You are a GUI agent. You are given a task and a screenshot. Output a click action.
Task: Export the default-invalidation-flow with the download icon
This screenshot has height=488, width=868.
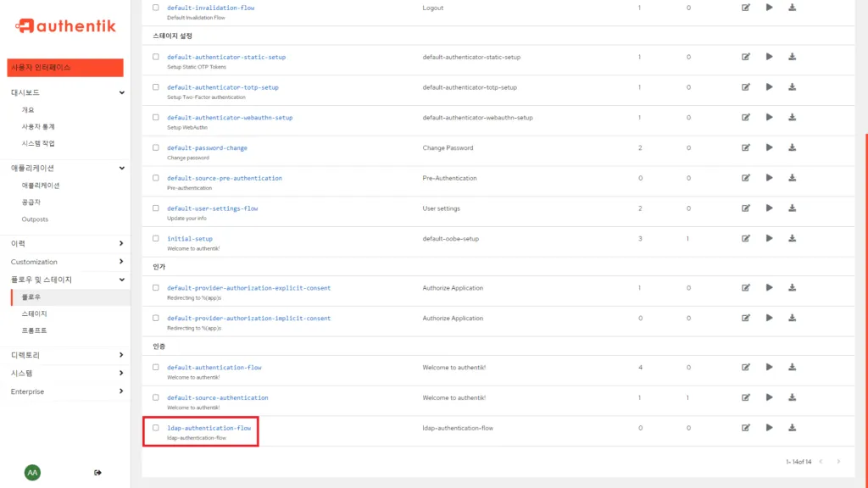(792, 8)
